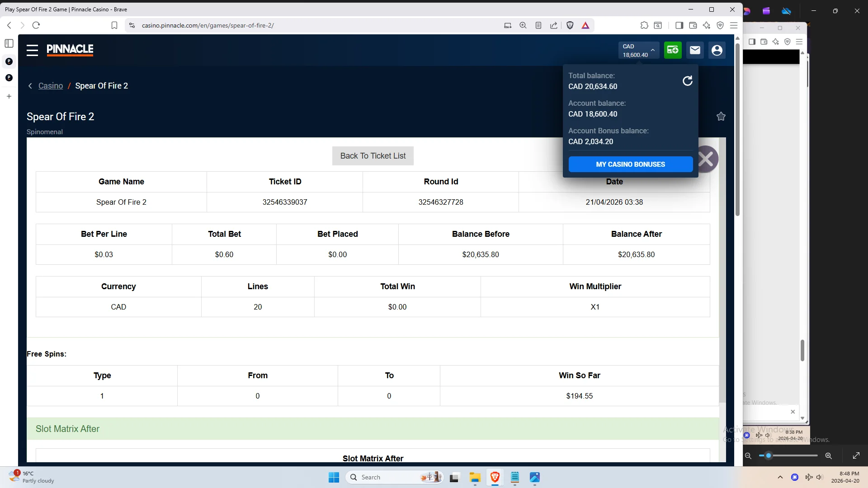Screen dimensions: 868x488
Task: Open the account profile icon
Action: tap(717, 50)
